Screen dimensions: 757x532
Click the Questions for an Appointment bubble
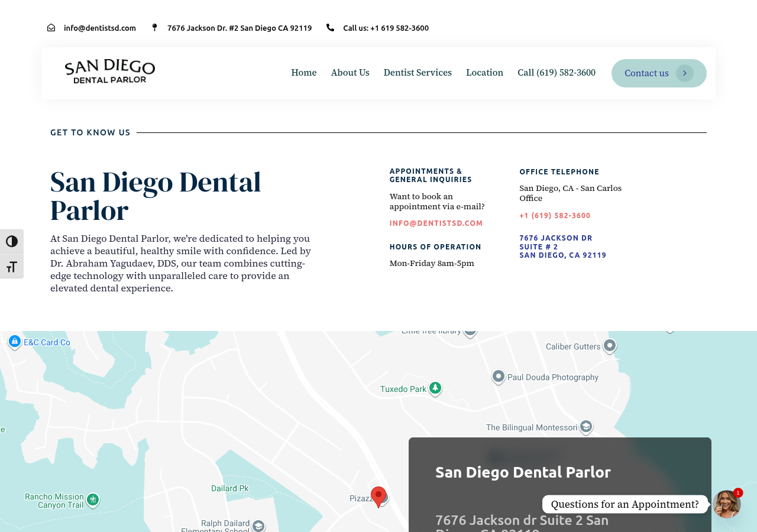(x=625, y=504)
